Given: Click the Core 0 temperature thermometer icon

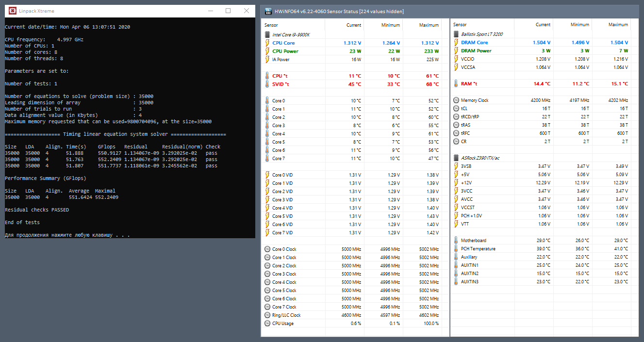Looking at the screenshot, I should pyautogui.click(x=267, y=100).
